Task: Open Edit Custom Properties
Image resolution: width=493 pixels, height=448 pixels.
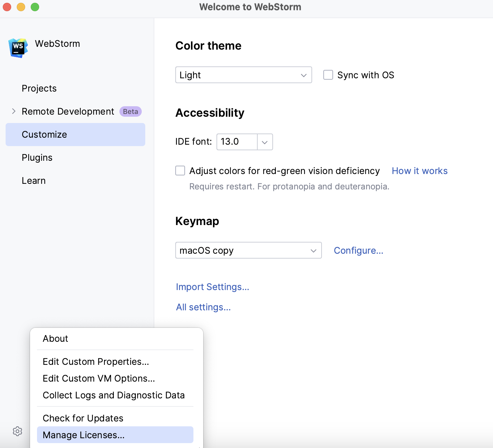Action: tap(96, 361)
